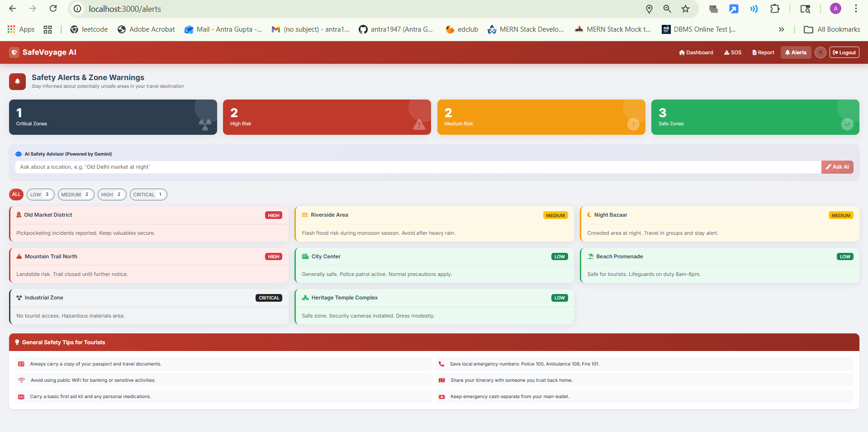Click the LOW badge on City Center
Image resolution: width=868 pixels, height=432 pixels.
tap(560, 256)
